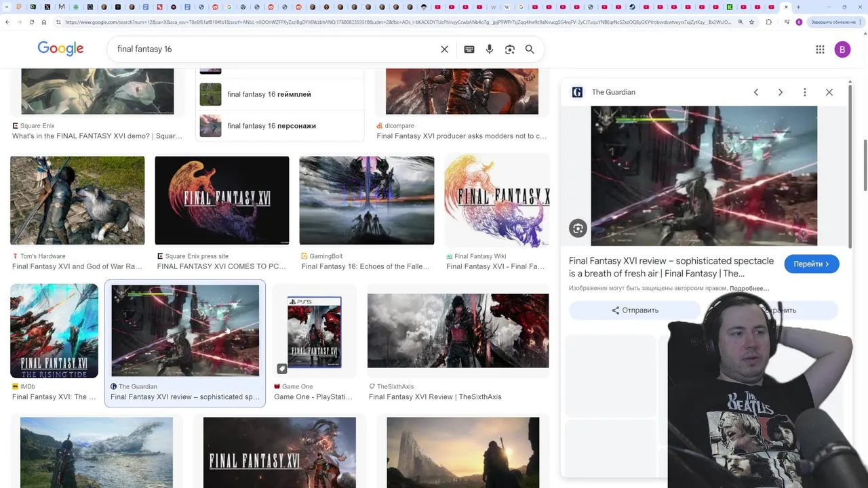Open the media controls icon
Screen dimensions: 868x488
coord(787,22)
